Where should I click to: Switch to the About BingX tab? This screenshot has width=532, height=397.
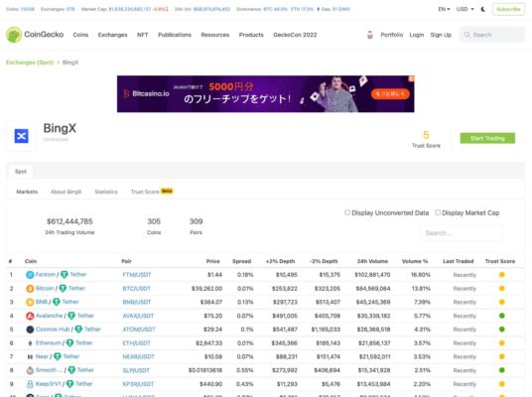(x=66, y=192)
